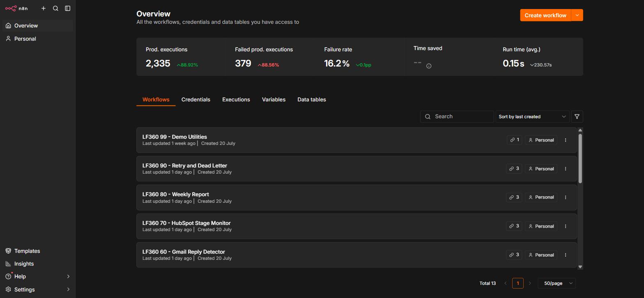Image resolution: width=644 pixels, height=298 pixels.
Task: Click link count badge on Gmail Reply Detector
Action: pyautogui.click(x=514, y=255)
